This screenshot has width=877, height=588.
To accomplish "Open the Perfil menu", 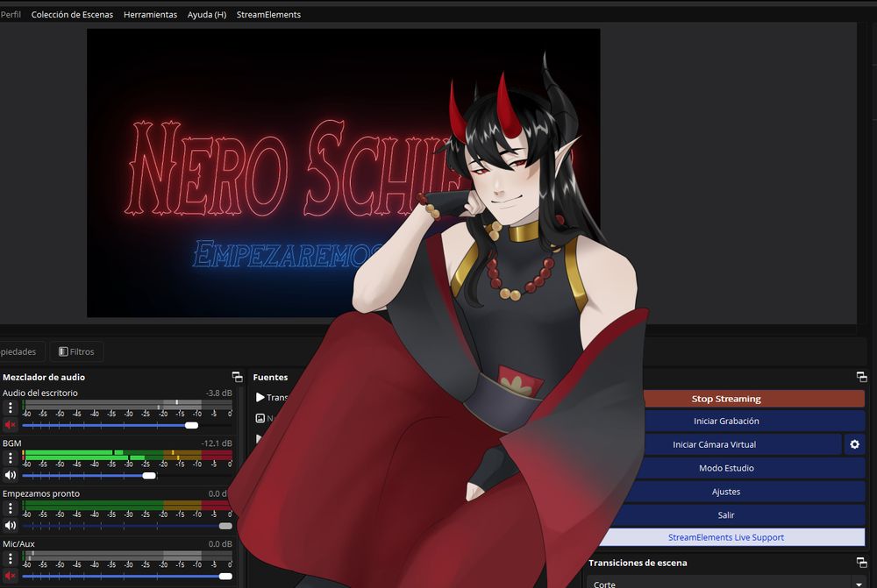I will coord(11,15).
